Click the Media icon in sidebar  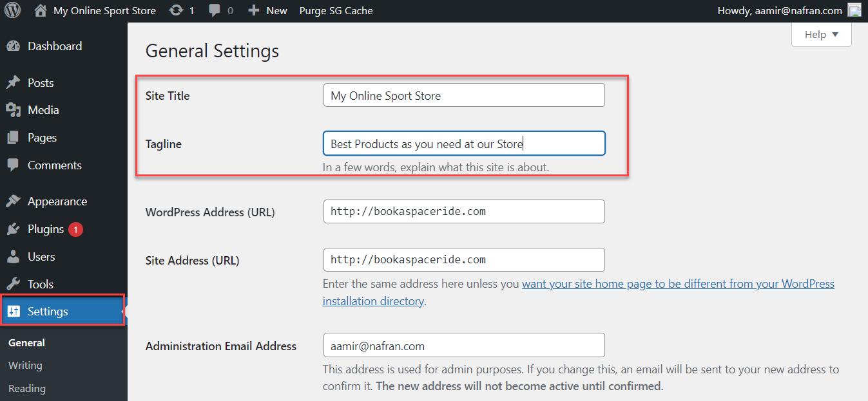coord(13,110)
